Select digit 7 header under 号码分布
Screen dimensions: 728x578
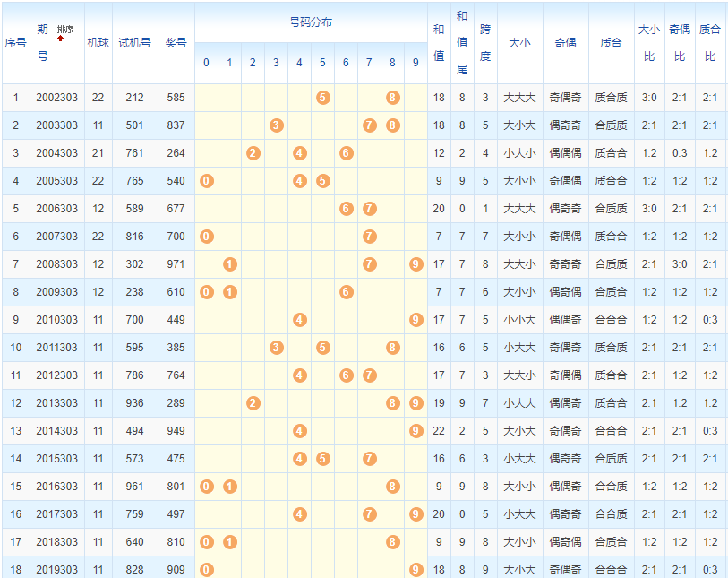369,63
